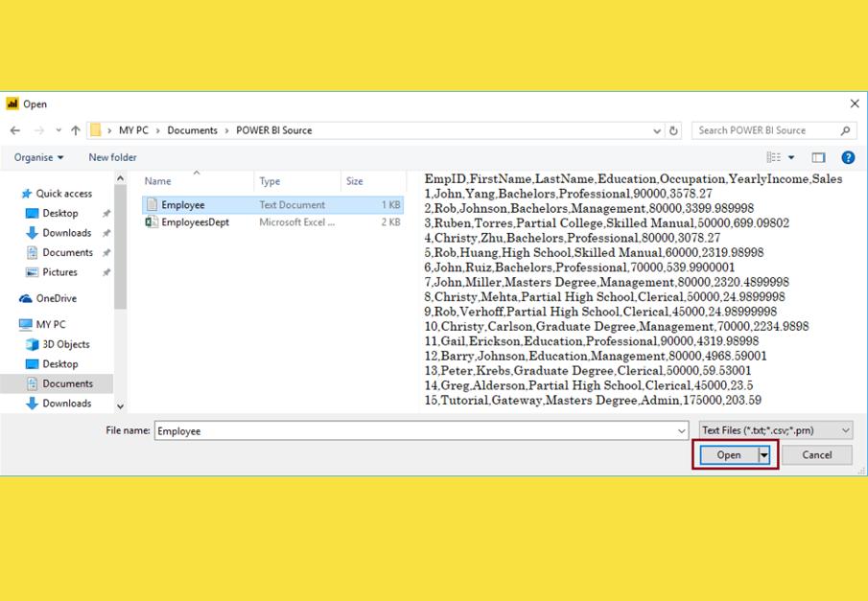Viewport: 868px width, 601px height.
Task: Click the pin icon beside Desktop
Action: point(106,214)
